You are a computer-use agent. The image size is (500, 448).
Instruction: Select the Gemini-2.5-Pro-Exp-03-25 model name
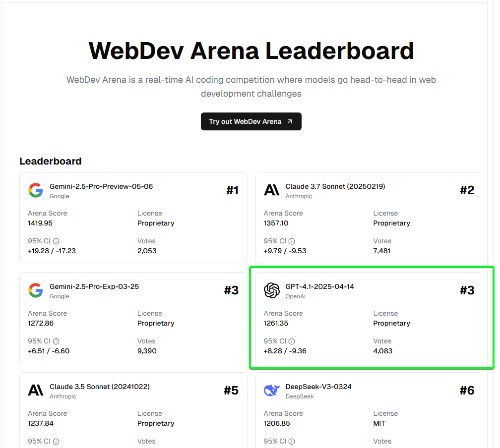(94, 286)
